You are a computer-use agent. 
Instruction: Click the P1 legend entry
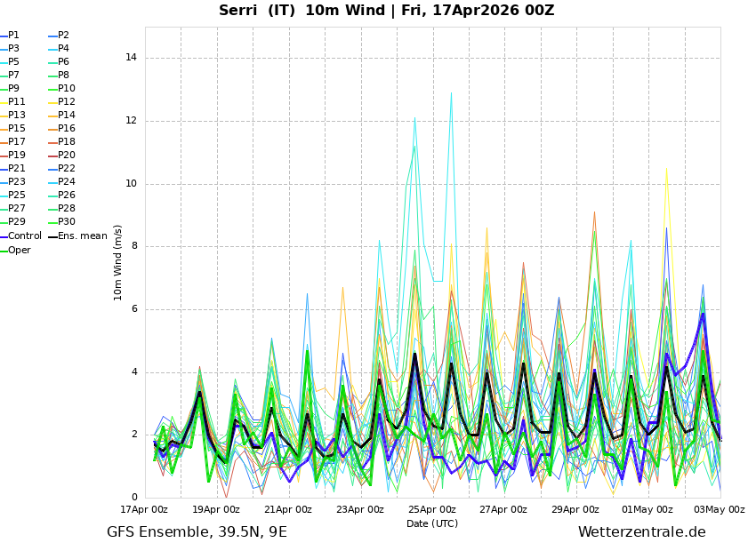tap(13, 36)
